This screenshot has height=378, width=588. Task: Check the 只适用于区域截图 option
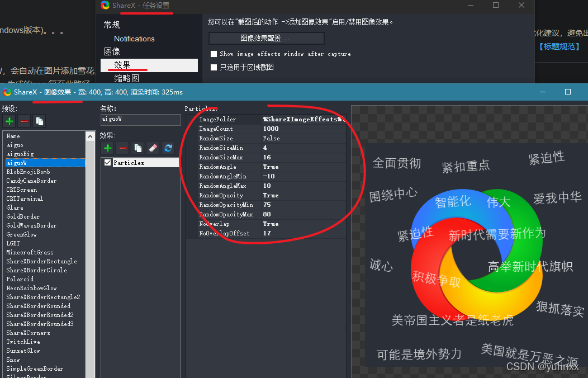214,68
